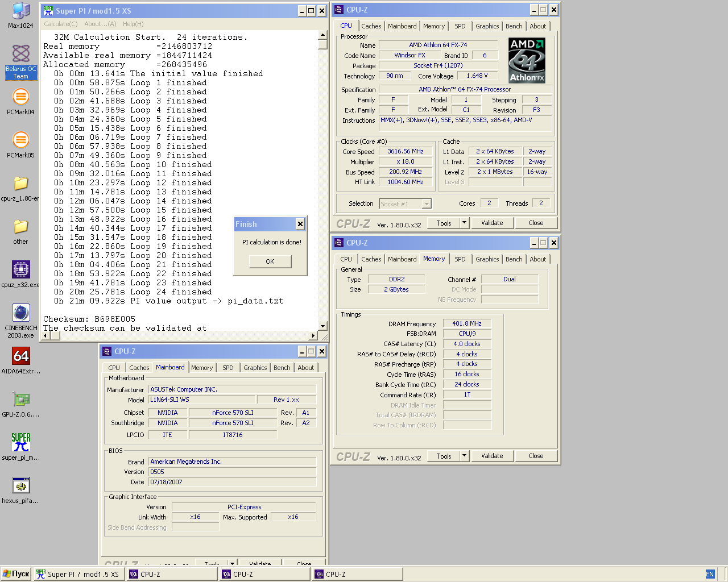The width and height of the screenshot is (728, 582).
Task: Open Bench tab in CPU-Z Memory window
Action: point(514,259)
